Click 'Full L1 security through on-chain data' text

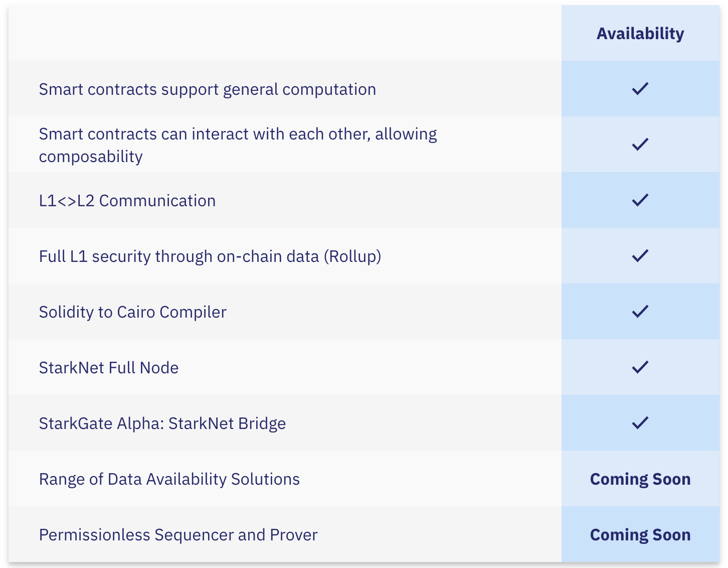tap(179, 256)
